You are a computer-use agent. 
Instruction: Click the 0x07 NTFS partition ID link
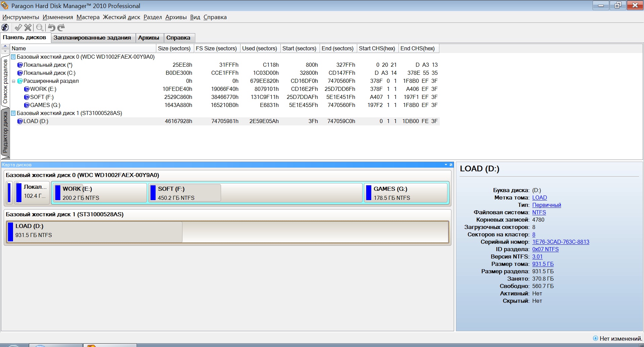pos(545,249)
